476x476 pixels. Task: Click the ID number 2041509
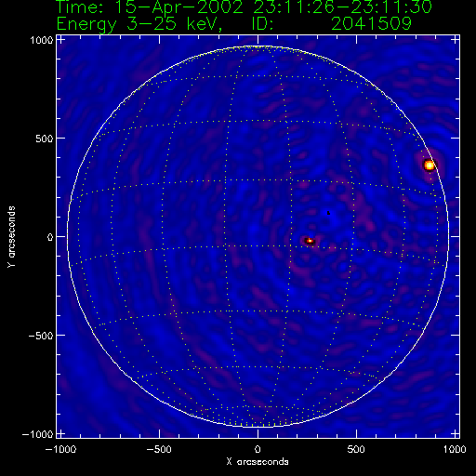point(371,23)
